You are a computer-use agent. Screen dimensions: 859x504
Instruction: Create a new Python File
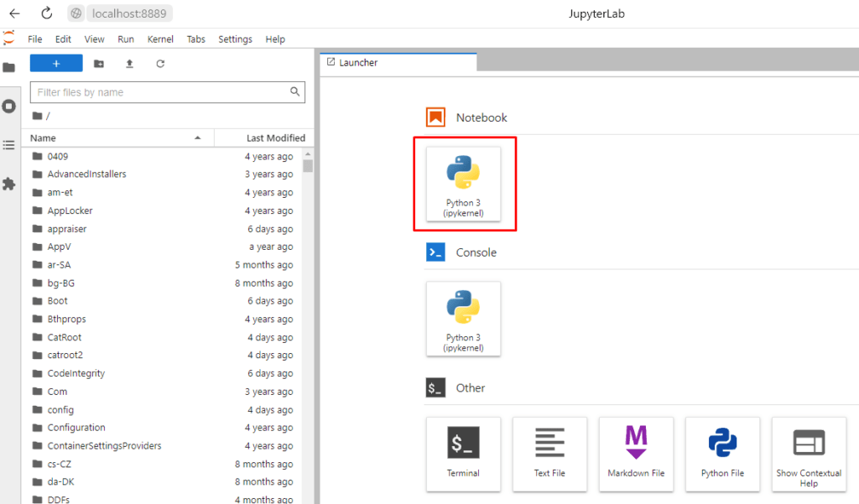point(722,454)
